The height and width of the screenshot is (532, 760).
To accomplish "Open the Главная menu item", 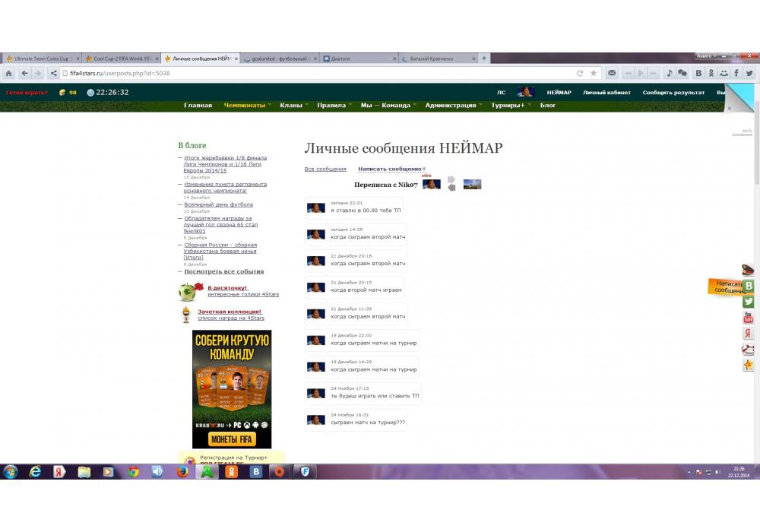I will (198, 106).
